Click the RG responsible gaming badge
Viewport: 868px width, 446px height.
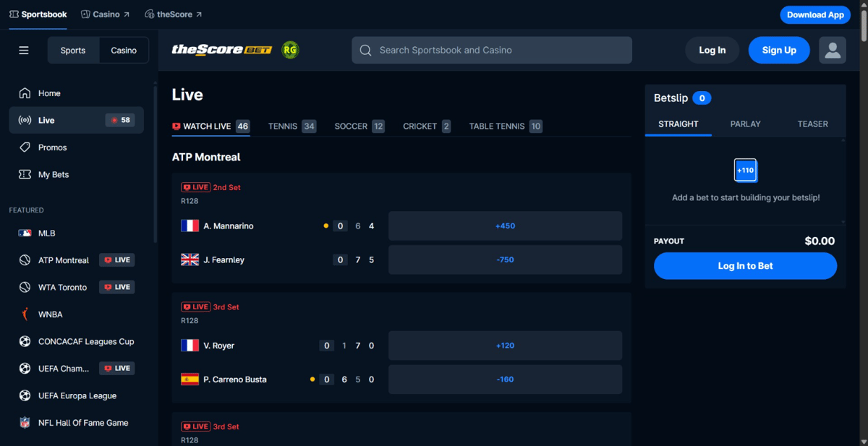click(x=290, y=50)
